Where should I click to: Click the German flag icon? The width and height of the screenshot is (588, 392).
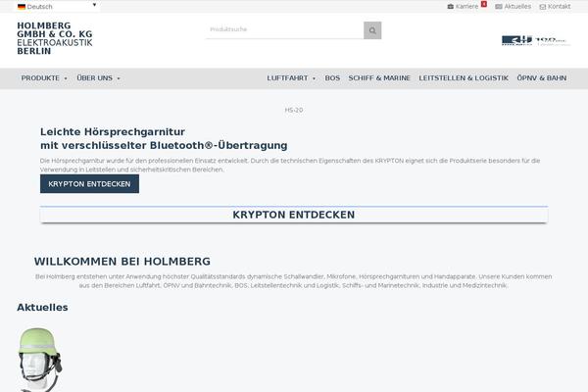[x=22, y=7]
